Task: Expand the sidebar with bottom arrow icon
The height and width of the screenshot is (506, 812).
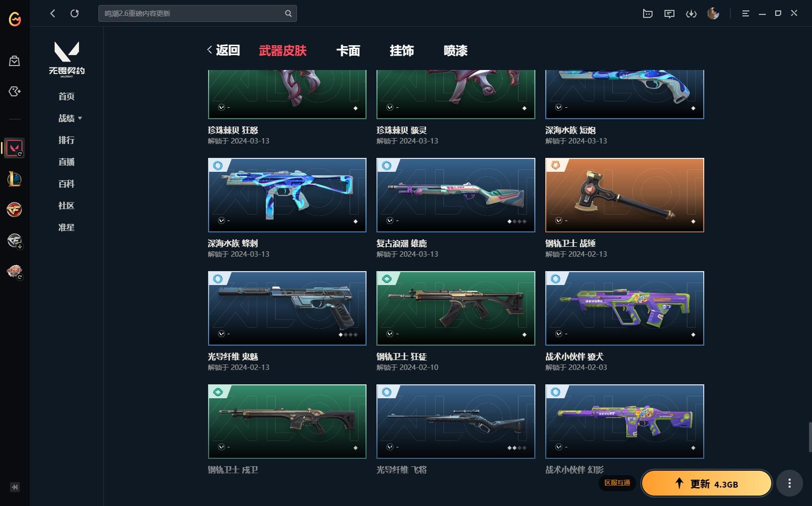Action: point(15,487)
